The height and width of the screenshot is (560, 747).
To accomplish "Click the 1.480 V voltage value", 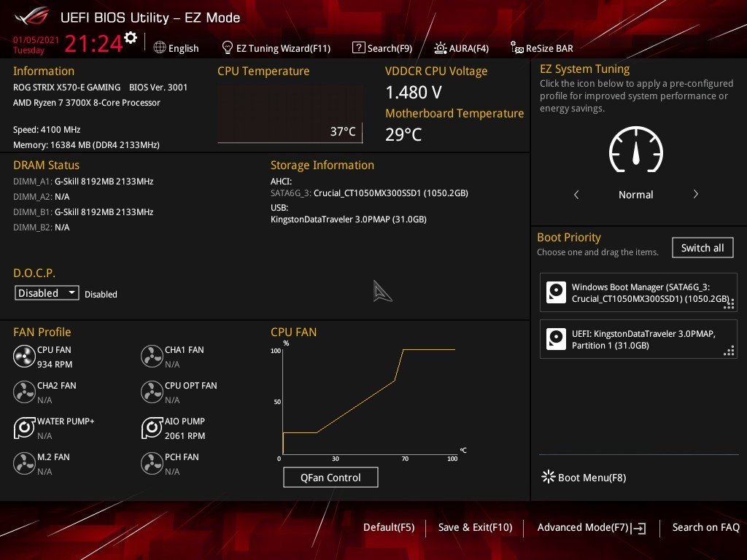I will (x=414, y=93).
